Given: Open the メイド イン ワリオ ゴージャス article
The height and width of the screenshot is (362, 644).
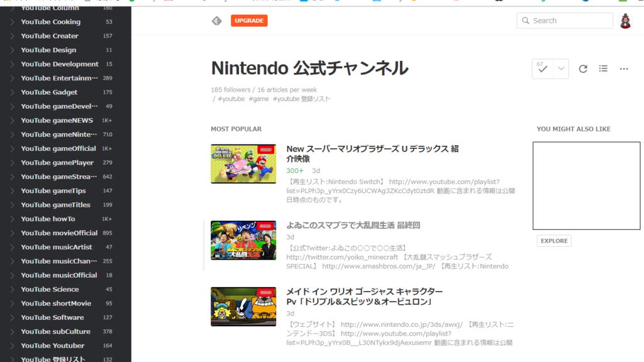Looking at the screenshot, I should click(364, 297).
